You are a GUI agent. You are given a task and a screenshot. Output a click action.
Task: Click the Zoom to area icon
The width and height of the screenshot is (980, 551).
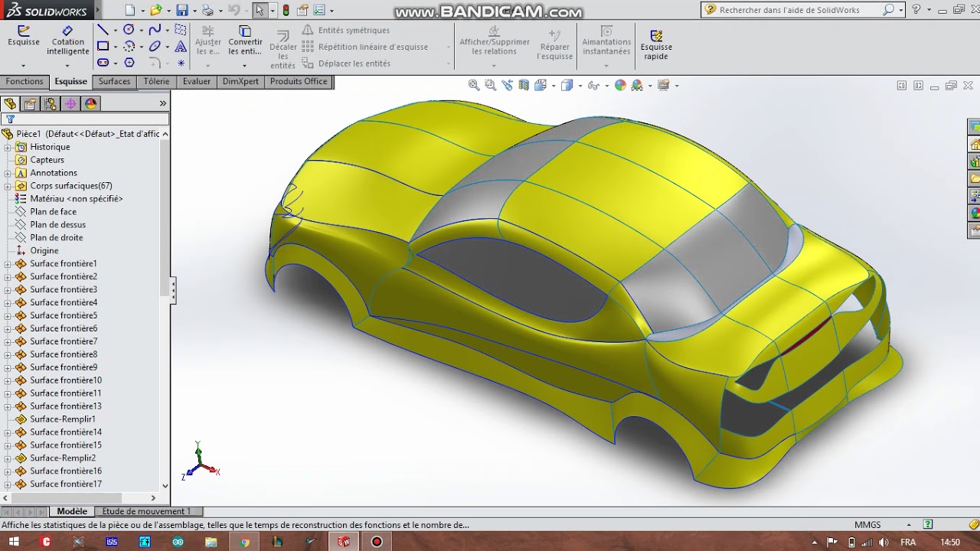491,86
